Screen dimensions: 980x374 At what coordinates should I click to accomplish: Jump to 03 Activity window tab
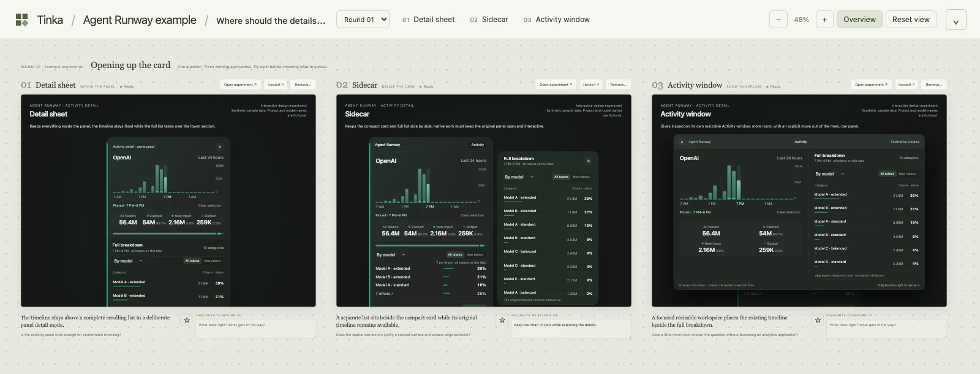[x=556, y=20]
